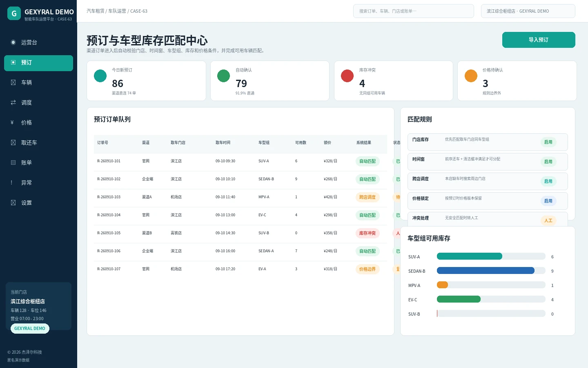This screenshot has width=588, height=368.
Task: Click the green 自动确认 circle icon
Action: tap(223, 76)
